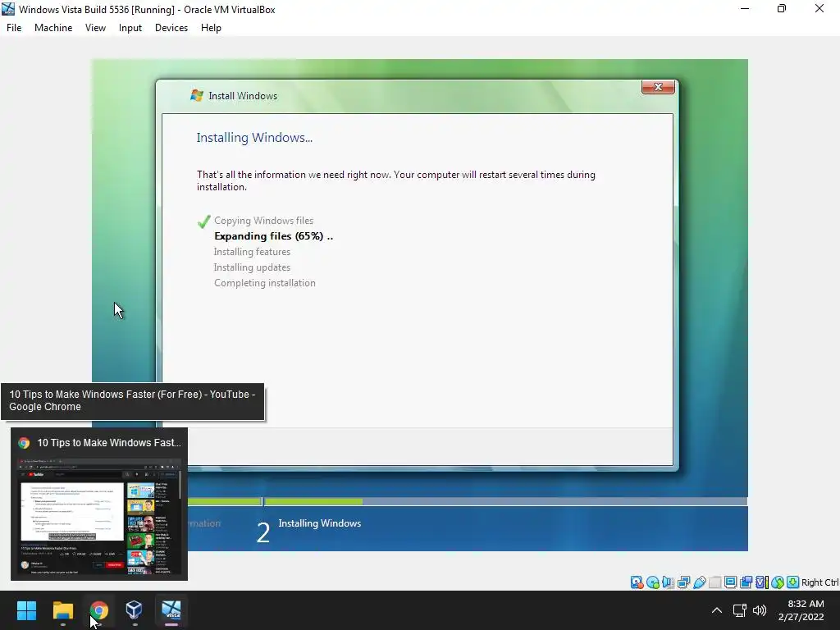The width and height of the screenshot is (840, 630).
Task: Click the 'Copying Windows files' step text
Action: click(x=263, y=221)
